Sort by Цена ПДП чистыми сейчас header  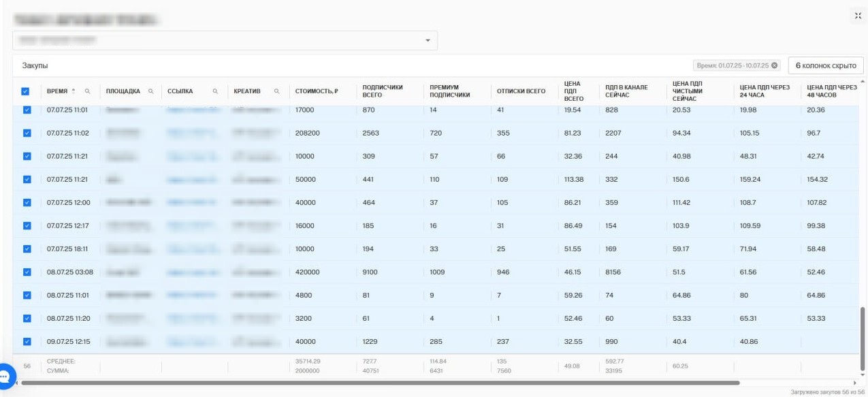click(688, 91)
